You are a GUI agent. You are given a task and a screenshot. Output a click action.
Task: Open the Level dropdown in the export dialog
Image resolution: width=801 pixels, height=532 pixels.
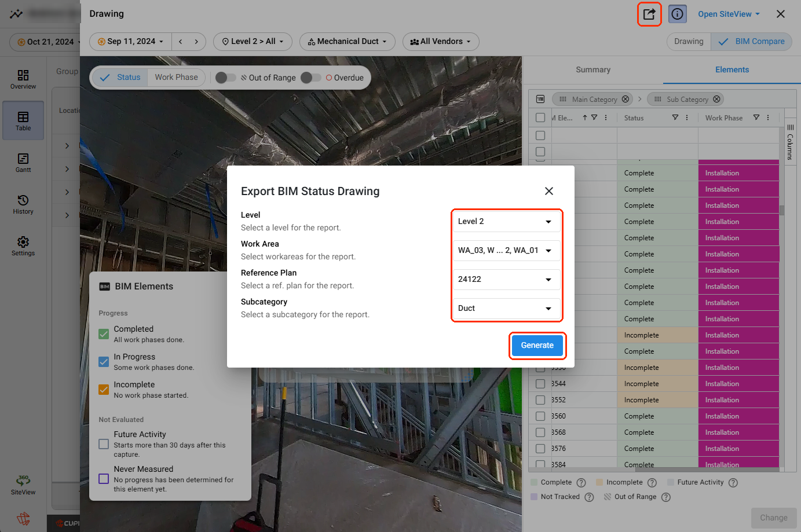tap(506, 222)
